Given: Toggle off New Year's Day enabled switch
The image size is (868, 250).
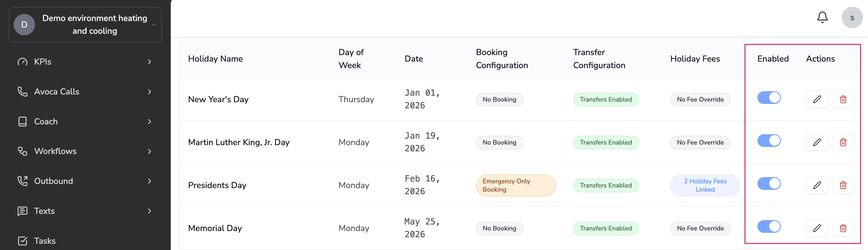Looking at the screenshot, I should [769, 98].
